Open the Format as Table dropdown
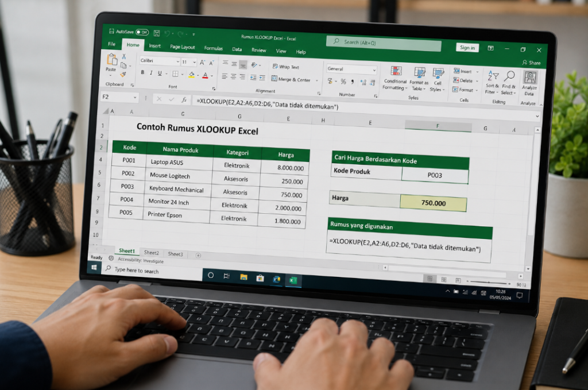This screenshot has width=588, height=390. click(419, 79)
